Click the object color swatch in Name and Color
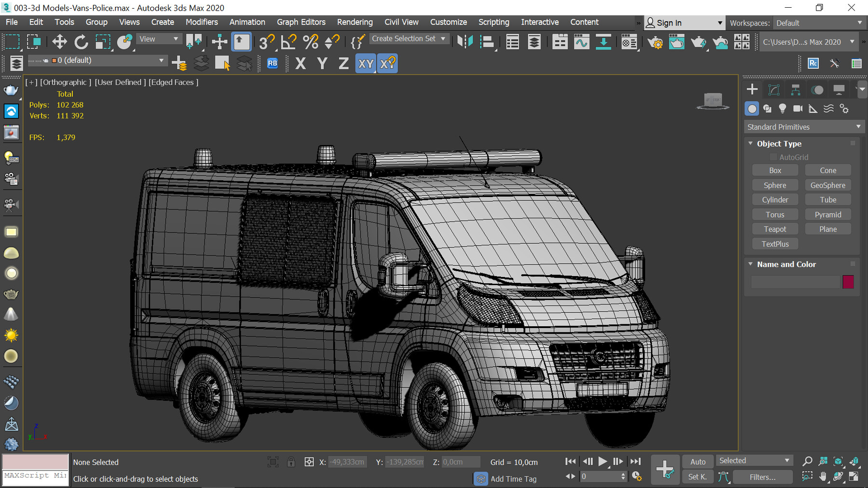868x488 pixels. [x=848, y=282]
